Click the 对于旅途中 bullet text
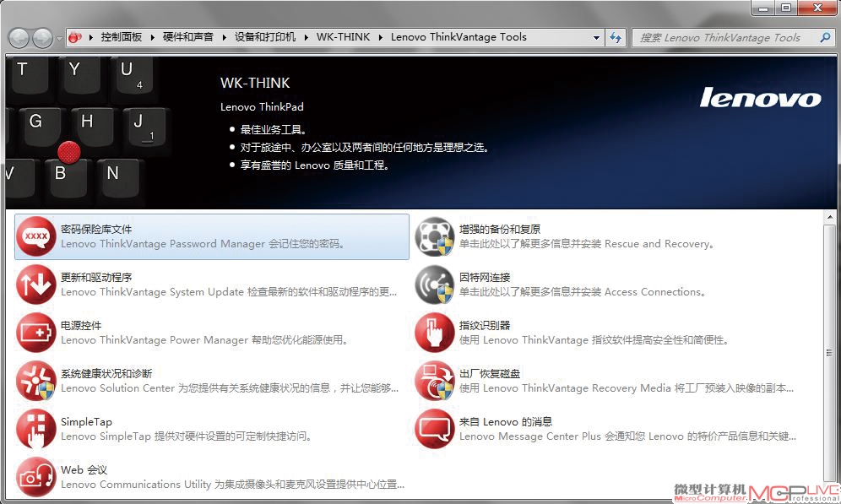 [365, 148]
